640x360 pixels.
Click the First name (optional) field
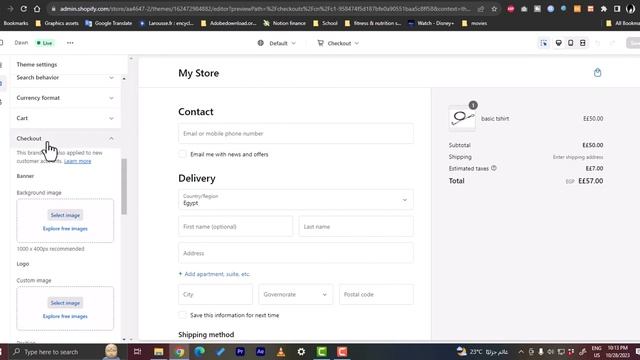pyautogui.click(x=236, y=227)
